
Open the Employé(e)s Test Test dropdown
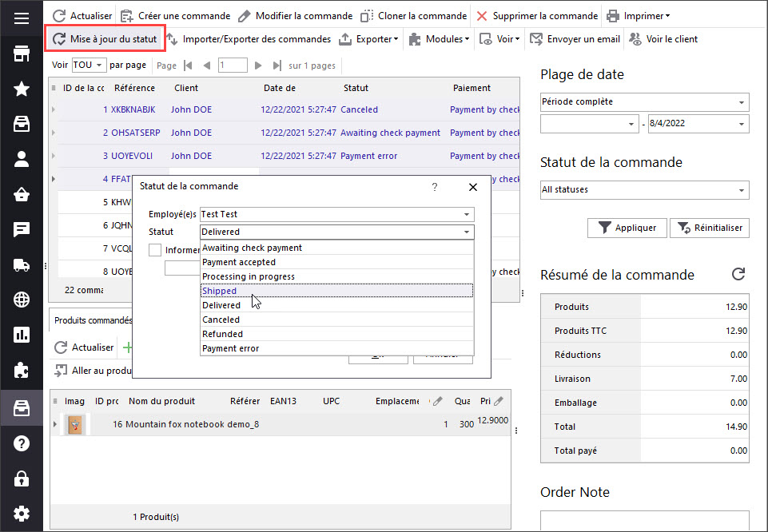tap(337, 214)
